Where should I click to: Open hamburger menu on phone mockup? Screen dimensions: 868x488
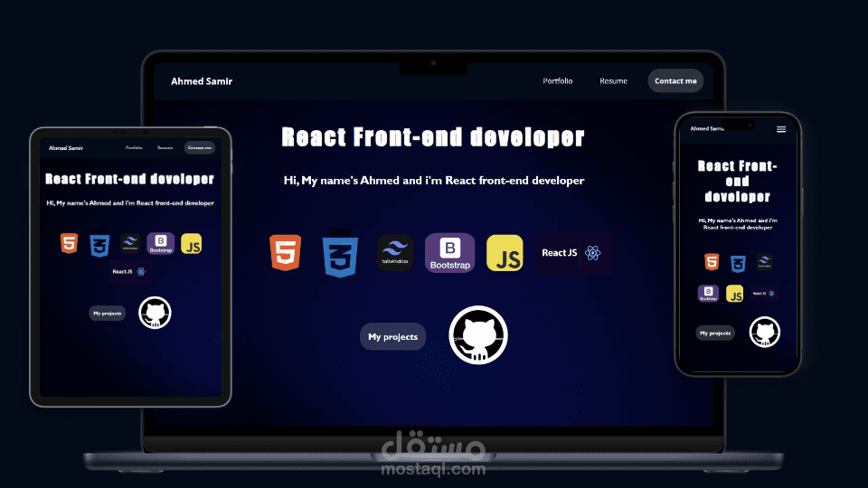[x=781, y=129]
